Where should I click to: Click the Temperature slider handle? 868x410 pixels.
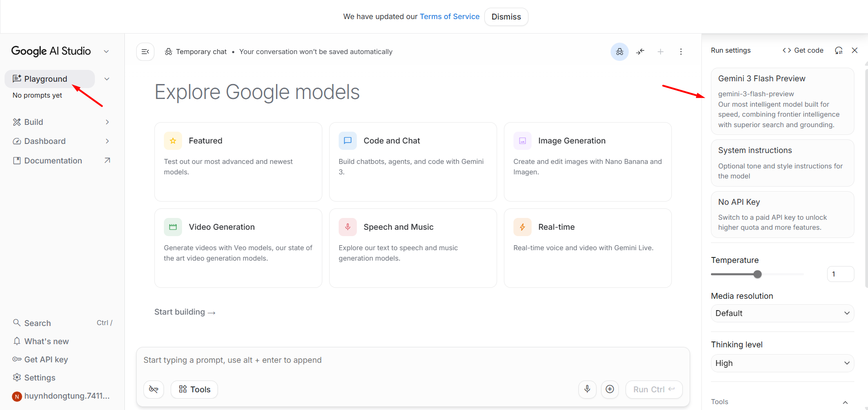[x=757, y=274]
